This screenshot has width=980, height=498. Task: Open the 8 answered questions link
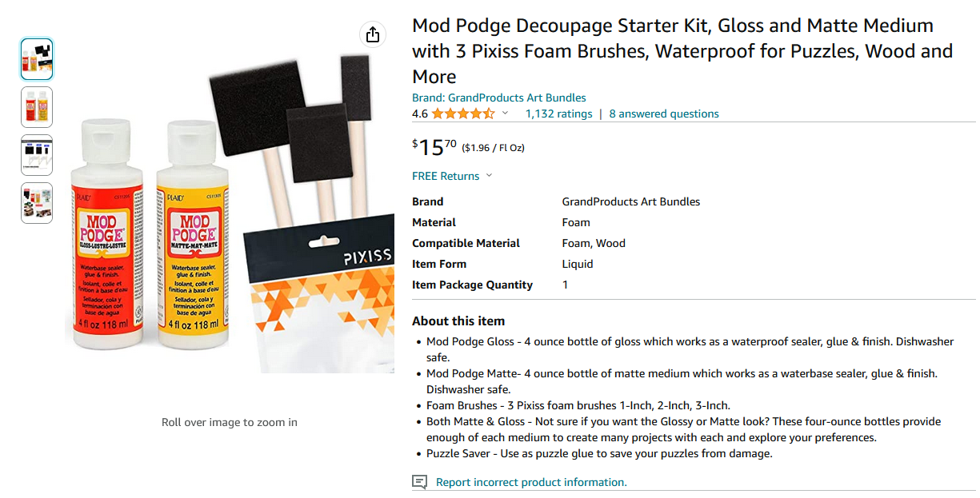point(664,114)
